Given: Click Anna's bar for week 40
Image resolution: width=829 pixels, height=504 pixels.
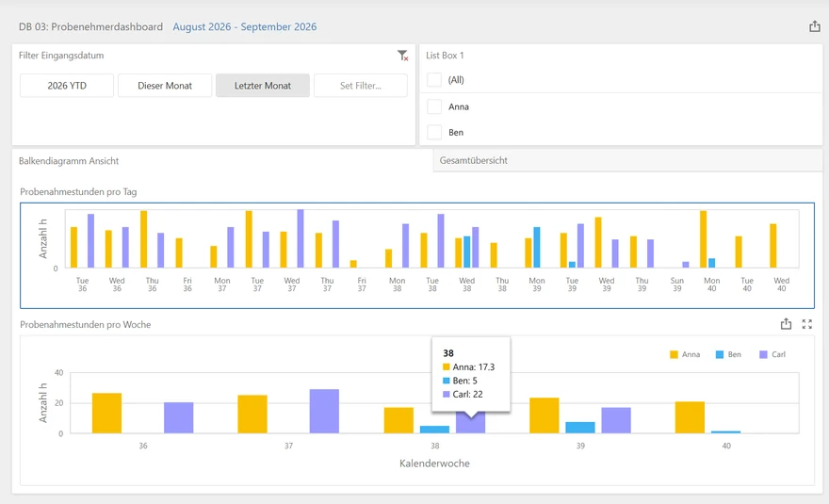Looking at the screenshot, I should 690,417.
